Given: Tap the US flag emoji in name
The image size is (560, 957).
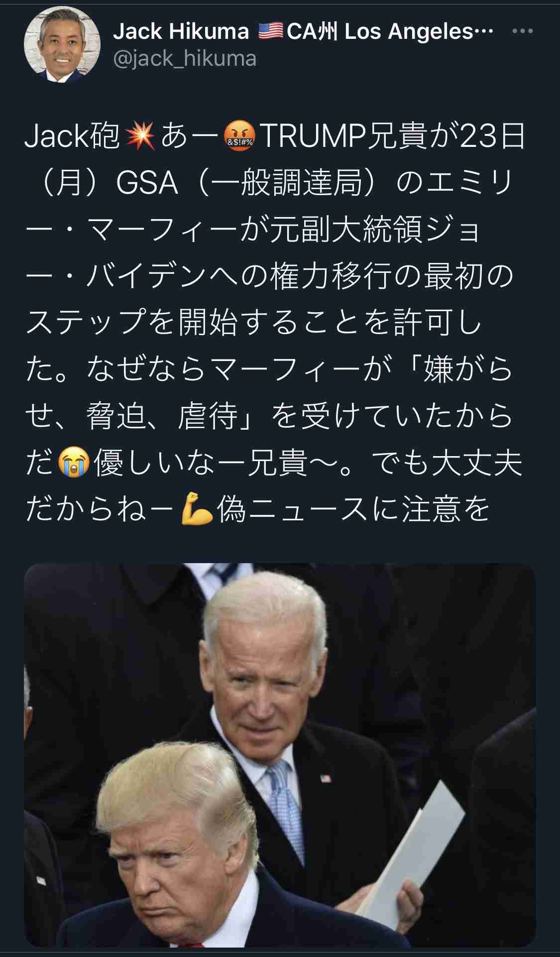Looking at the screenshot, I should pos(271,31).
